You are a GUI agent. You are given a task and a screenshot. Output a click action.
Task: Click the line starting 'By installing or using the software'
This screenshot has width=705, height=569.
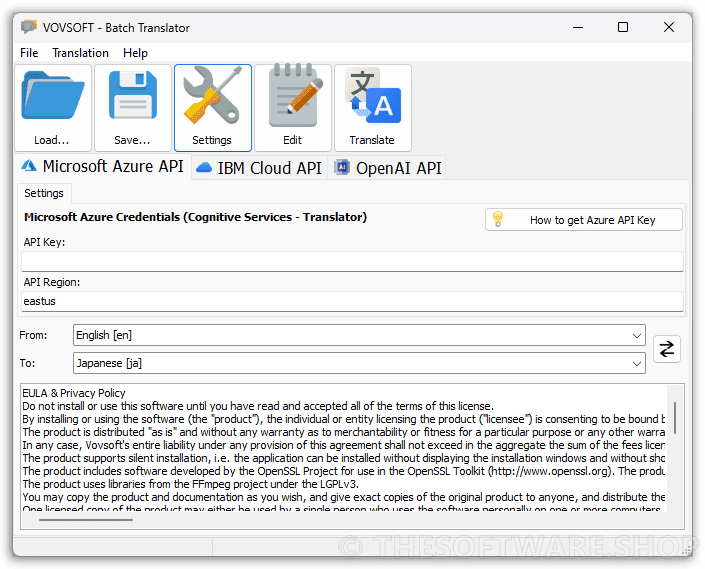pos(344,419)
